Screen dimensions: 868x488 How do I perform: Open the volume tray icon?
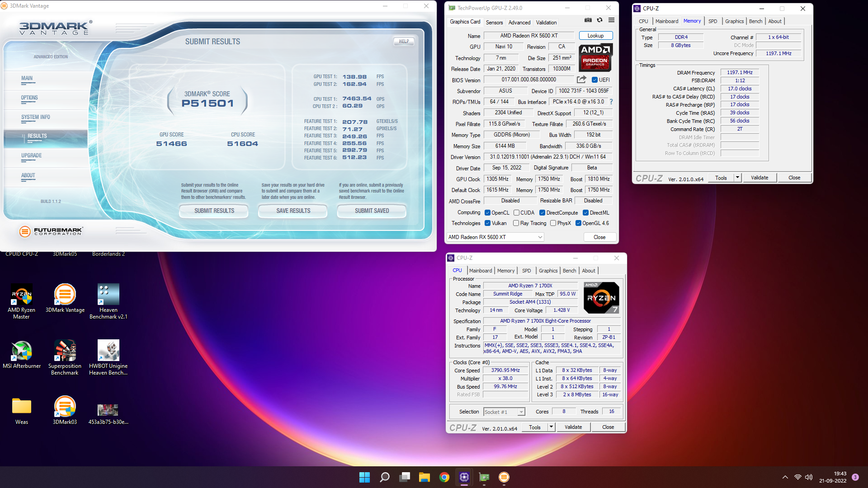pos(809,477)
